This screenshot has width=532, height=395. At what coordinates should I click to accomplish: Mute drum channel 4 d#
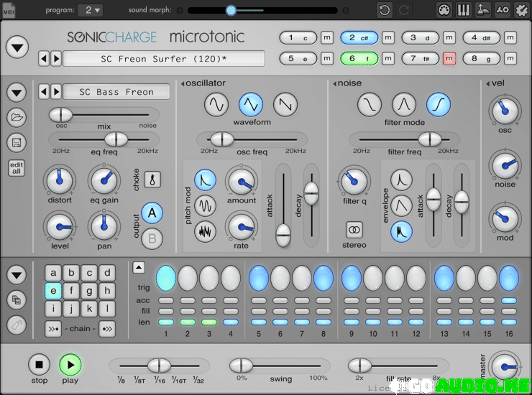point(510,37)
